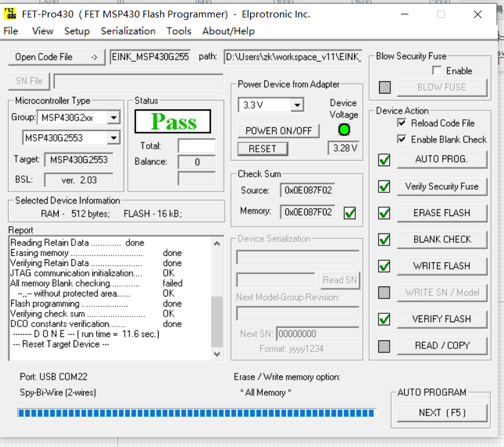The width and height of the screenshot is (504, 447).
Task: Click the code file name field EINK_MSP430G255
Action: [x=150, y=57]
